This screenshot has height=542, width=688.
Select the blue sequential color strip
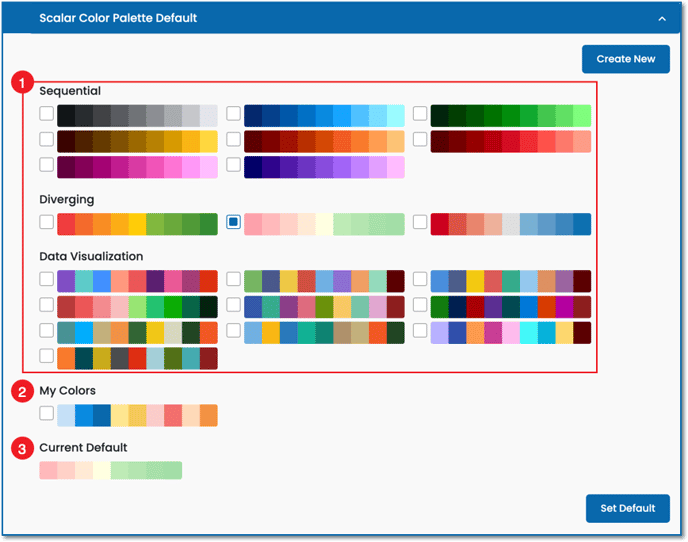[324, 116]
